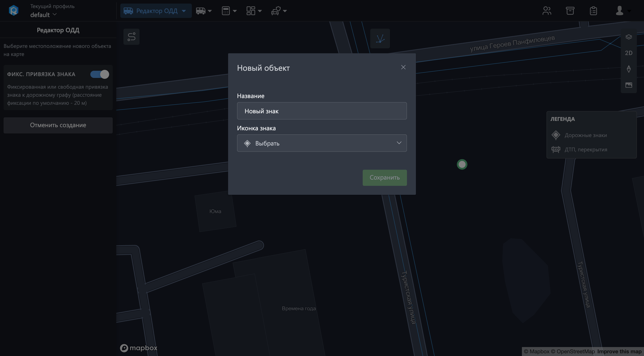Open the grid widgets dropdown menu

point(254,11)
